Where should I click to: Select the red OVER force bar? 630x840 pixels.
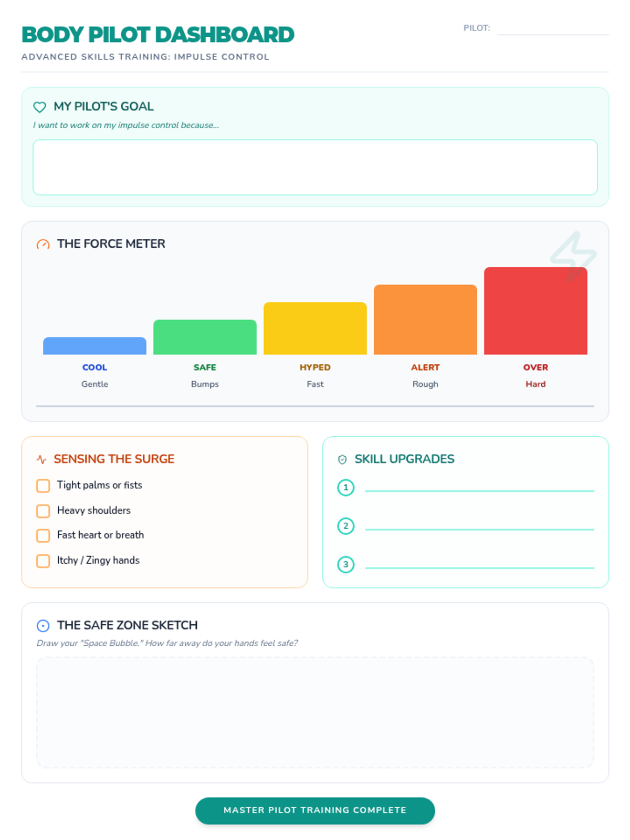tap(535, 311)
